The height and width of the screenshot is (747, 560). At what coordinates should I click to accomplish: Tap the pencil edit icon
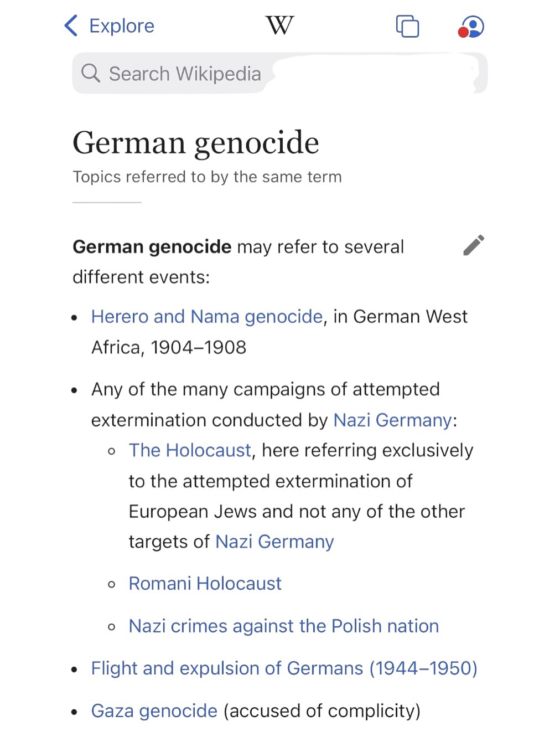coord(474,245)
